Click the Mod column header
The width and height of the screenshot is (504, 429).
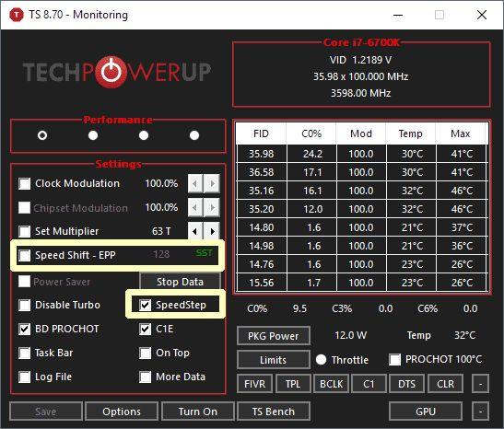(x=361, y=133)
